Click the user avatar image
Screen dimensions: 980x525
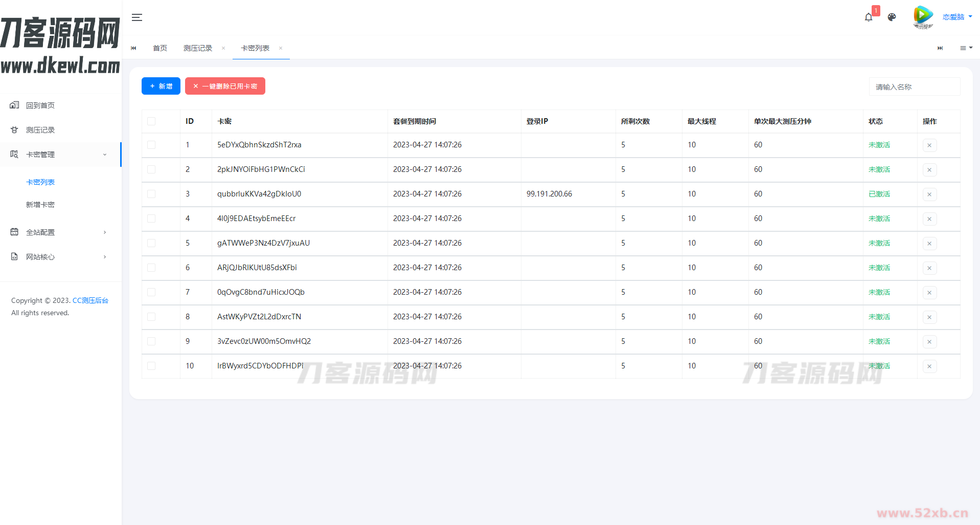click(x=923, y=17)
